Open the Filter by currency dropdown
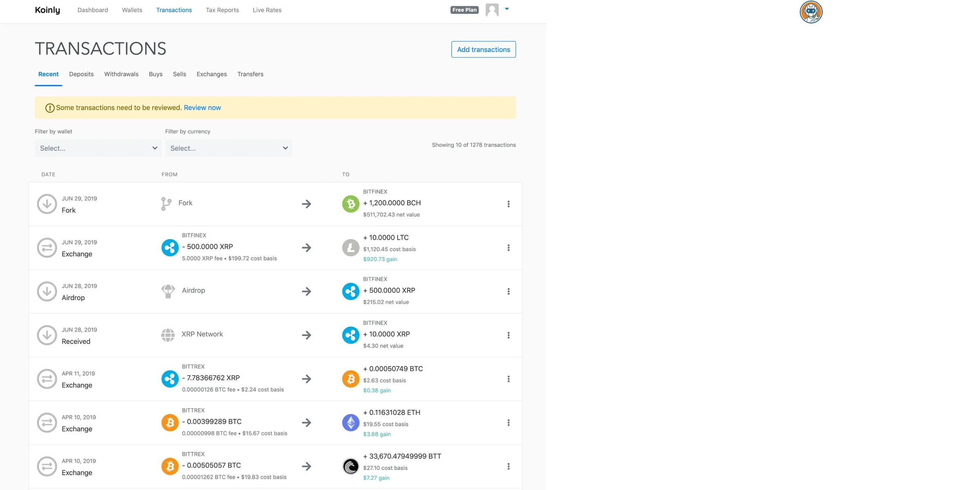Screen dimensions: 980x490 tap(228, 148)
